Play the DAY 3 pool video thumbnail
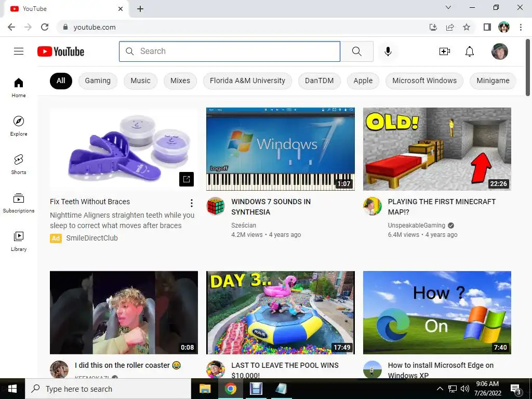 [281, 312]
